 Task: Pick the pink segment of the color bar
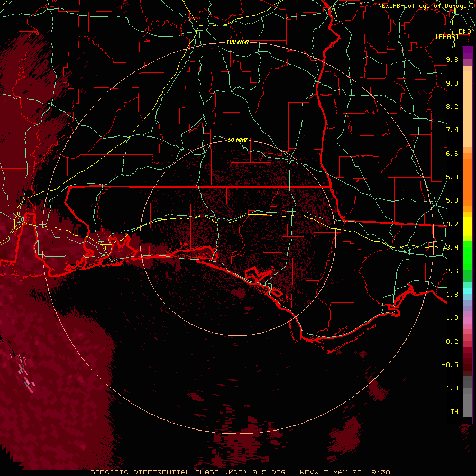(x=467, y=321)
